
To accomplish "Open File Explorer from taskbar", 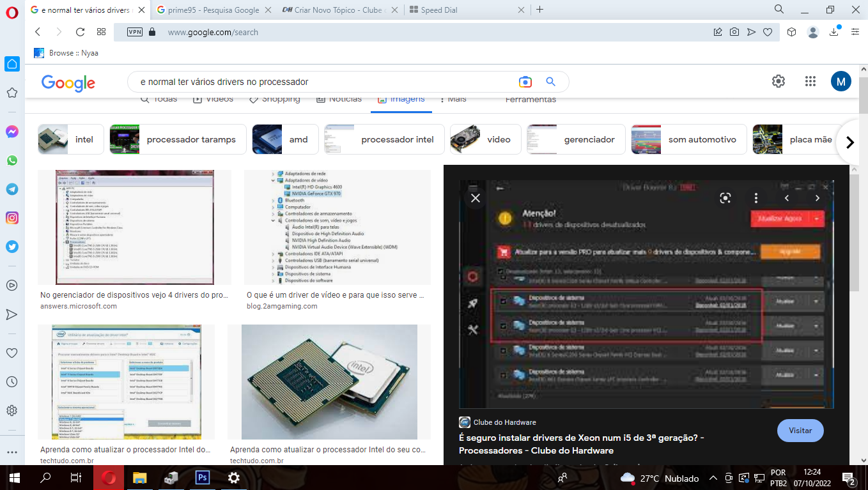I will coord(139,477).
